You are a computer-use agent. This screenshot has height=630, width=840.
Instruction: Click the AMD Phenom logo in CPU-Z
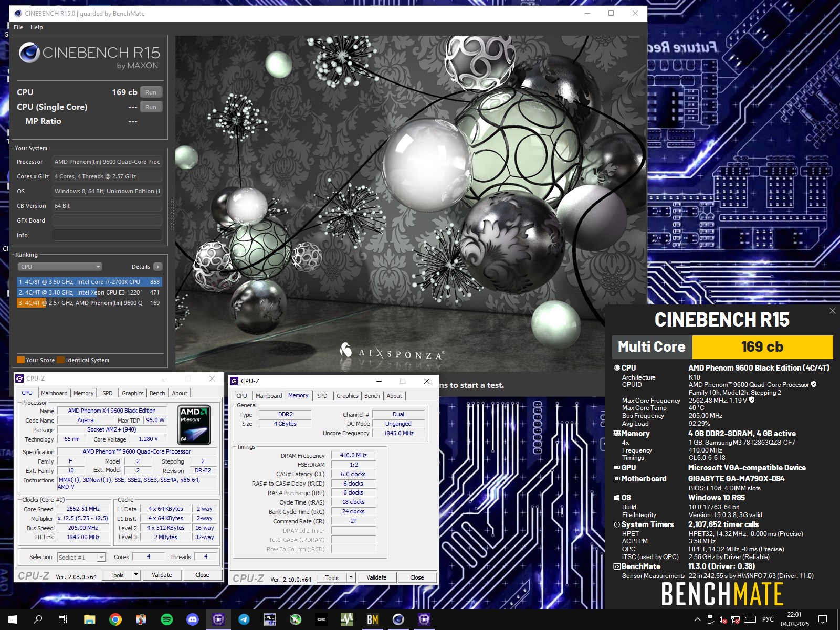click(195, 425)
